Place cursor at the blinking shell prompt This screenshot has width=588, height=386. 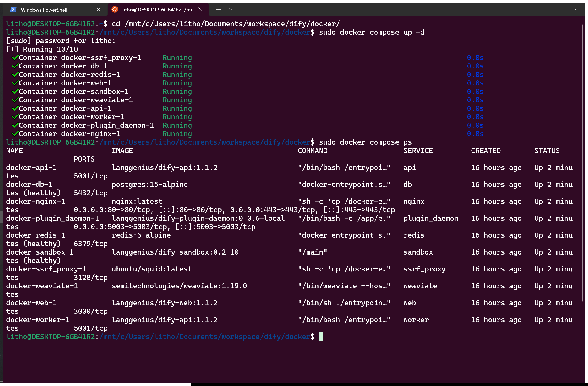[x=321, y=336]
